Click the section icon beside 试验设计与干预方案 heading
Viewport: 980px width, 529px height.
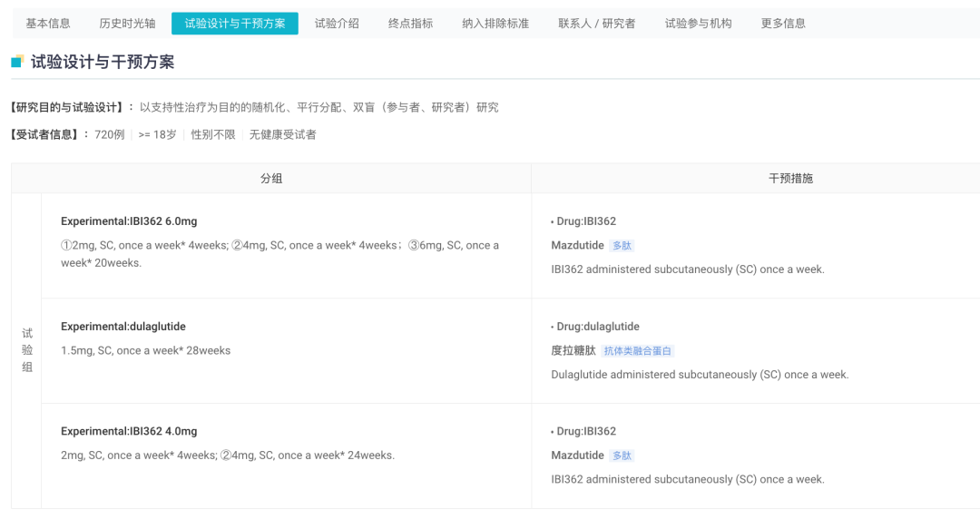point(17,62)
